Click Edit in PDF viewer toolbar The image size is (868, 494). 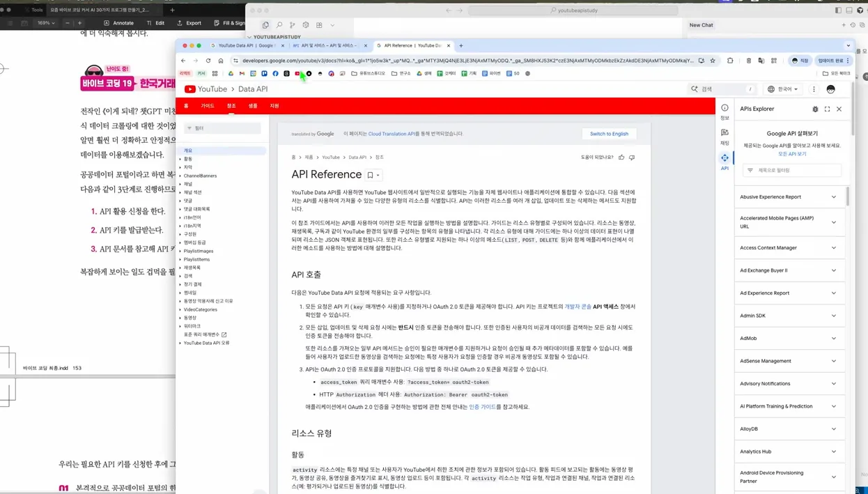pos(155,23)
